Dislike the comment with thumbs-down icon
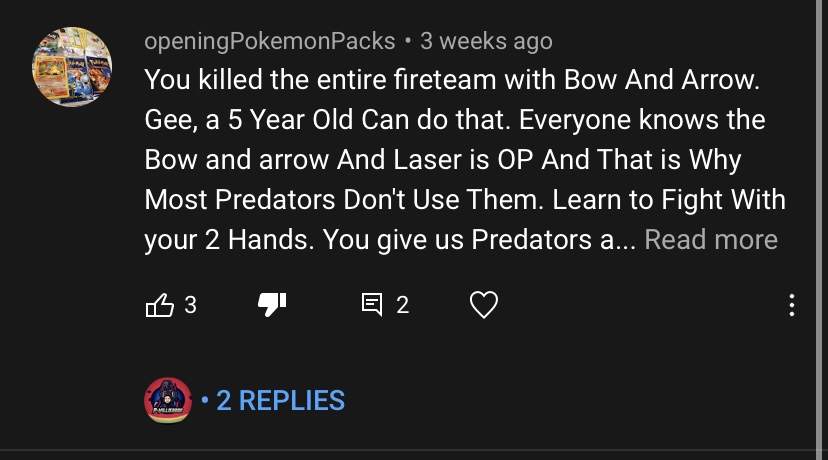The height and width of the screenshot is (460, 828). [272, 305]
